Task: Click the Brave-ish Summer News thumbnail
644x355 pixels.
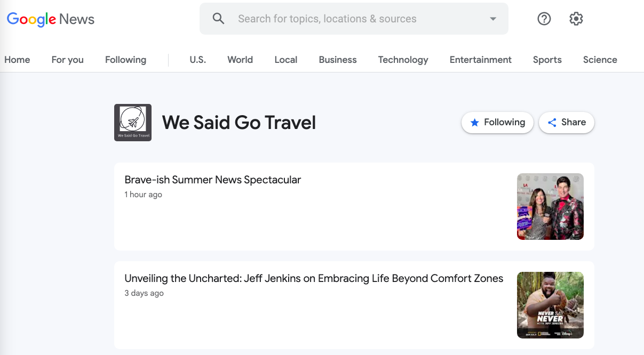Action: (550, 207)
